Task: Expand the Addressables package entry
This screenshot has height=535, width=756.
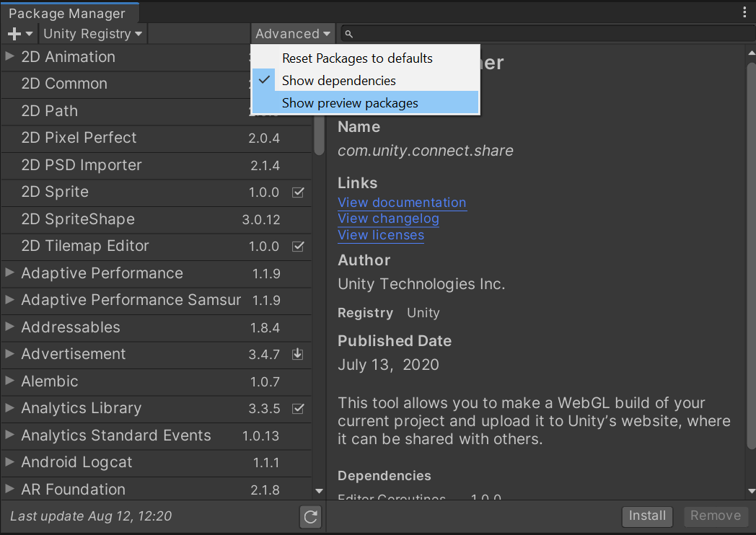Action: pyautogui.click(x=8, y=327)
